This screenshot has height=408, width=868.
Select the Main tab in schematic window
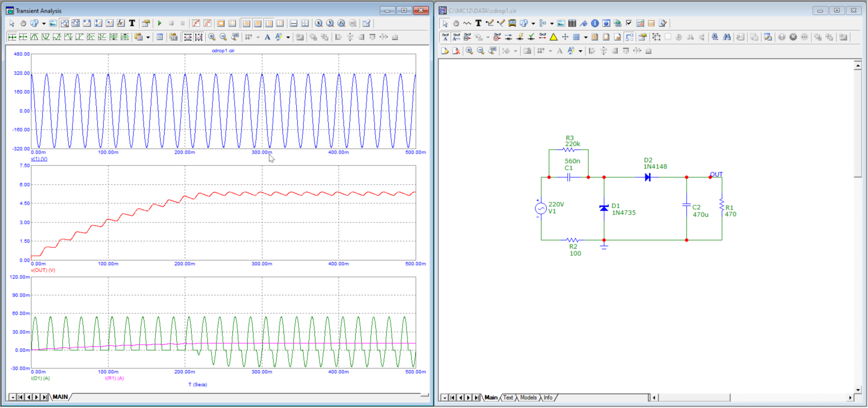[x=491, y=398]
